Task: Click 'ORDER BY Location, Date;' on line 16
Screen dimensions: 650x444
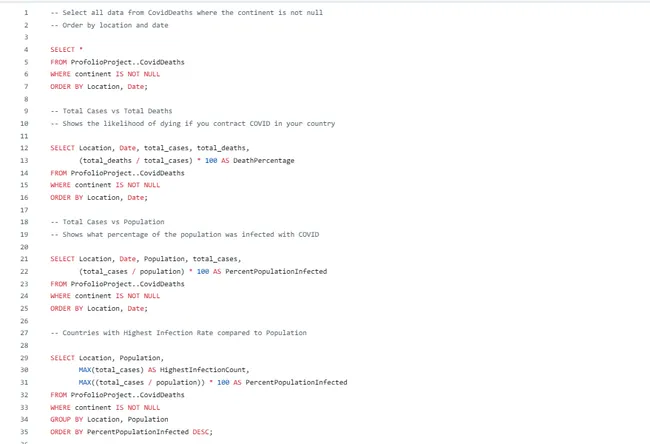Action: (99, 198)
